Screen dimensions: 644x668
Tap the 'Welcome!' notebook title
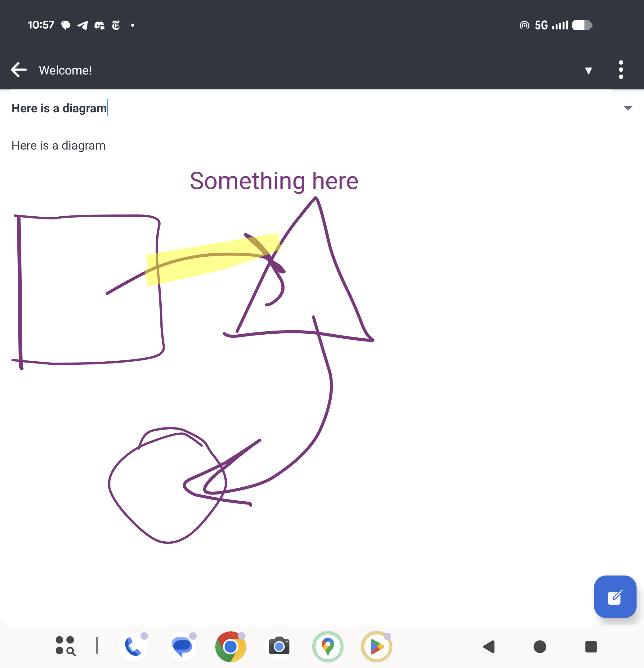click(65, 70)
